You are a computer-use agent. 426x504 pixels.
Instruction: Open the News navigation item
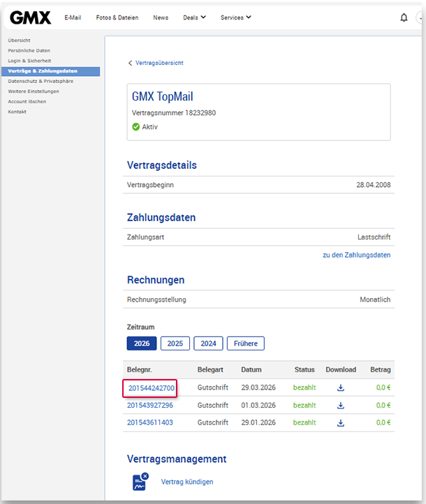click(161, 17)
